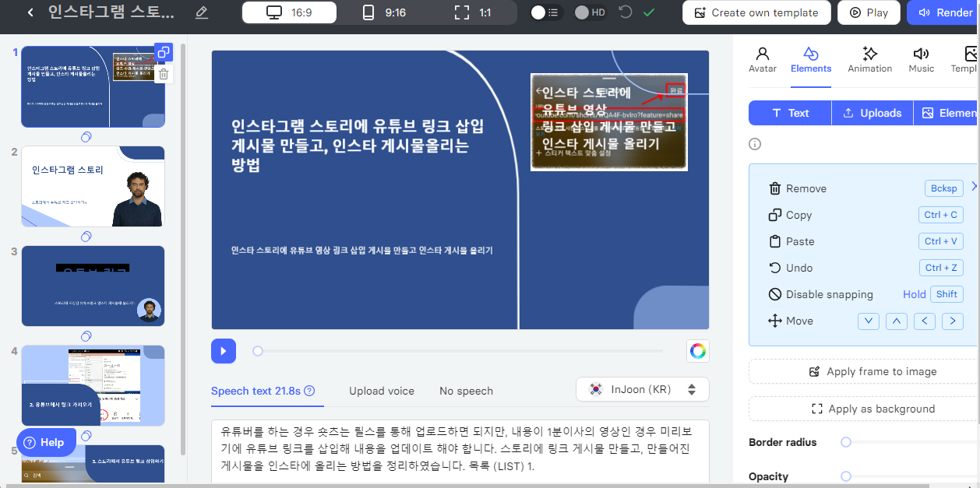
Task: Click the info circle icon
Action: 754,144
